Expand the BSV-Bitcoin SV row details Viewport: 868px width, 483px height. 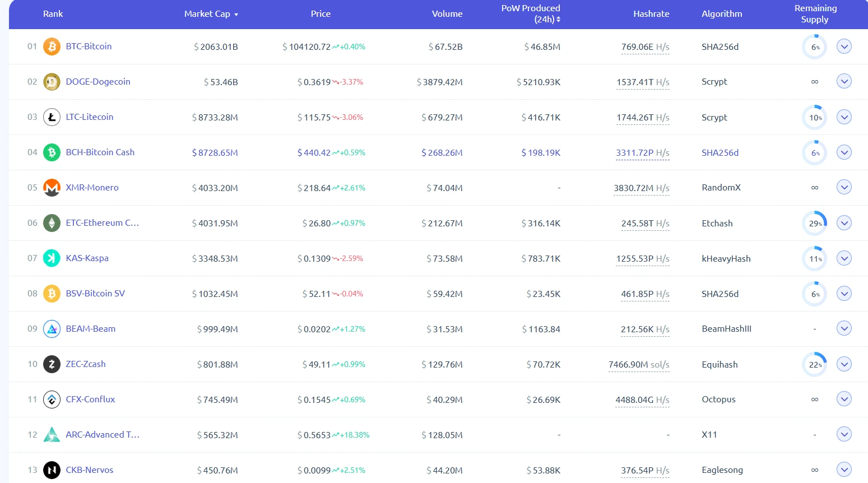[x=844, y=294]
